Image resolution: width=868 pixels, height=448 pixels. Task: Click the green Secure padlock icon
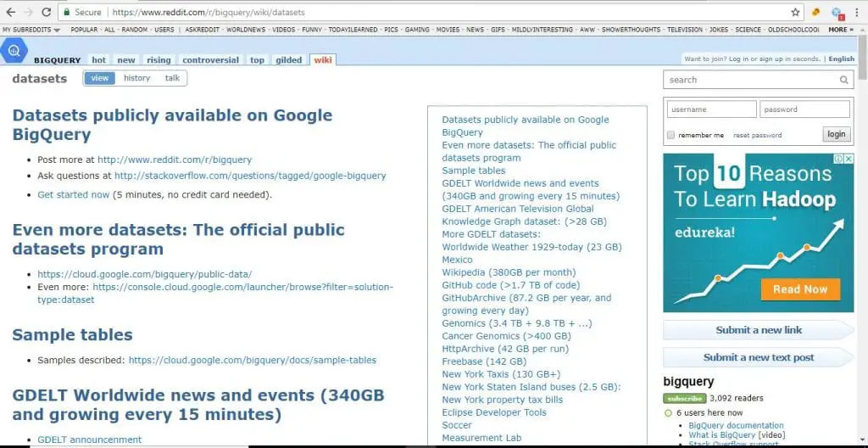coord(67,12)
